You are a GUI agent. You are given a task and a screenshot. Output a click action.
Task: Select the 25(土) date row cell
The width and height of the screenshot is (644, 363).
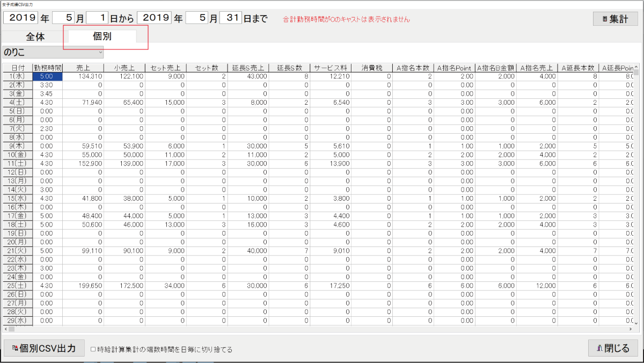tap(17, 286)
